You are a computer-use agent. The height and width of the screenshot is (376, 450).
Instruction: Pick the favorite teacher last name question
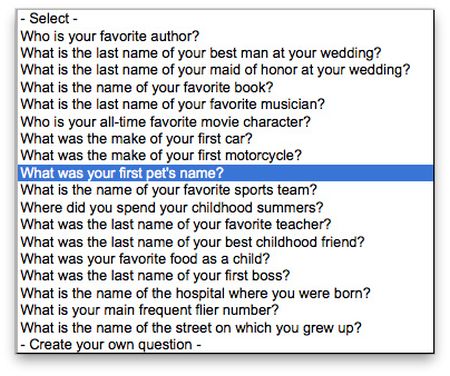(225, 224)
